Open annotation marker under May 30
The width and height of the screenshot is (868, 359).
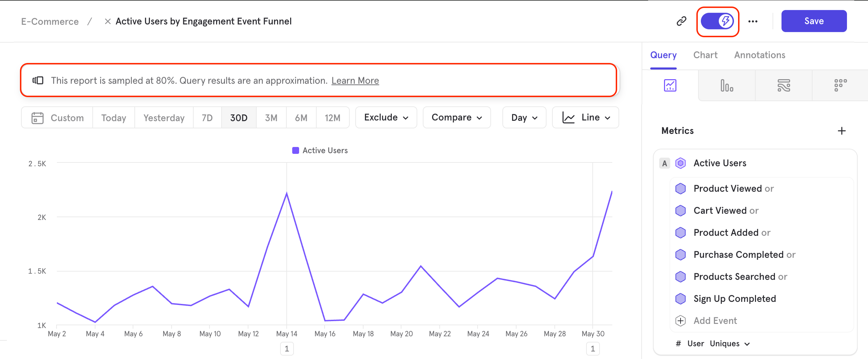(x=593, y=349)
